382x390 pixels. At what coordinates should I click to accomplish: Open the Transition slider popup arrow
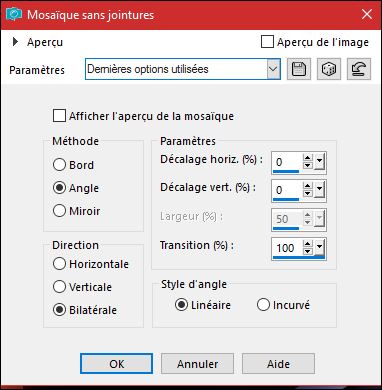coord(319,248)
